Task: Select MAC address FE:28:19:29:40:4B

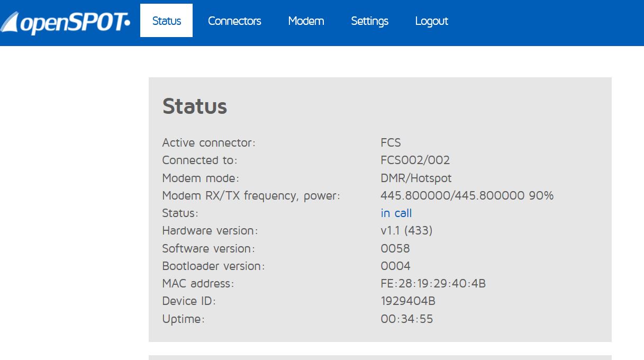Action: coord(433,283)
